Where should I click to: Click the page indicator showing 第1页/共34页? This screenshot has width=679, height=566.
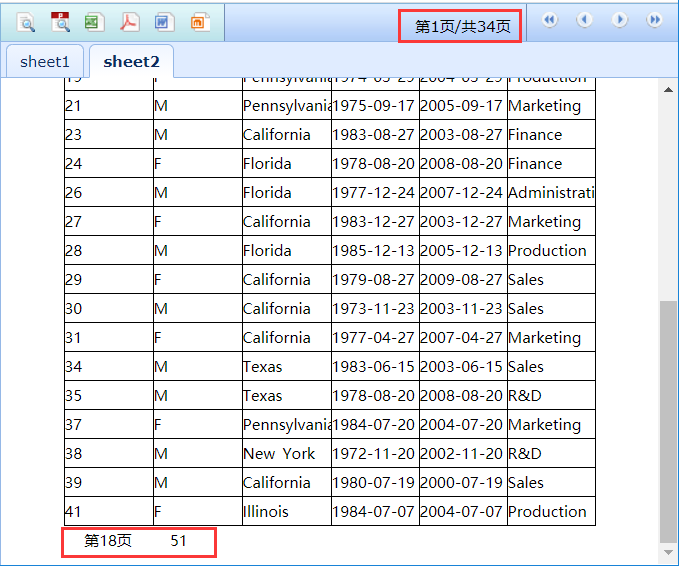pyautogui.click(x=462, y=26)
